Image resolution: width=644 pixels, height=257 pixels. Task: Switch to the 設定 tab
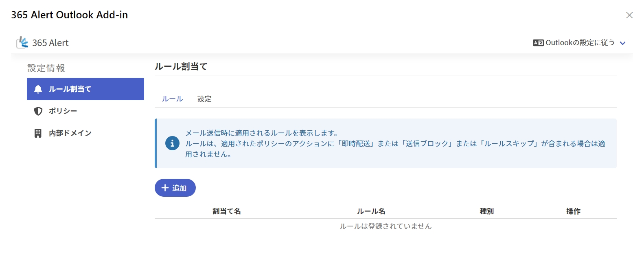[204, 99]
